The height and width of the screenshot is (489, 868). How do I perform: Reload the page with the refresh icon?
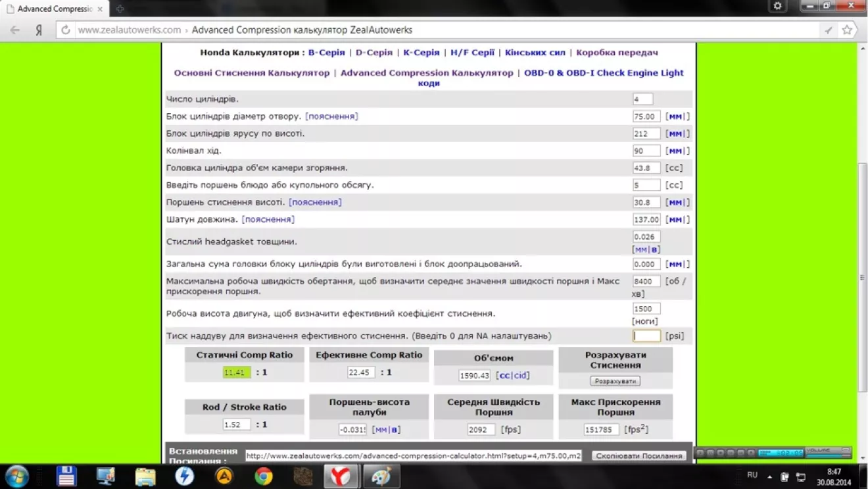click(x=65, y=30)
